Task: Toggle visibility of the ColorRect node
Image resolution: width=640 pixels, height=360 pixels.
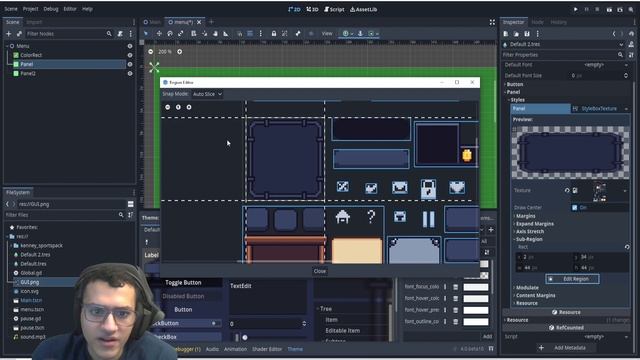Action: click(130, 55)
